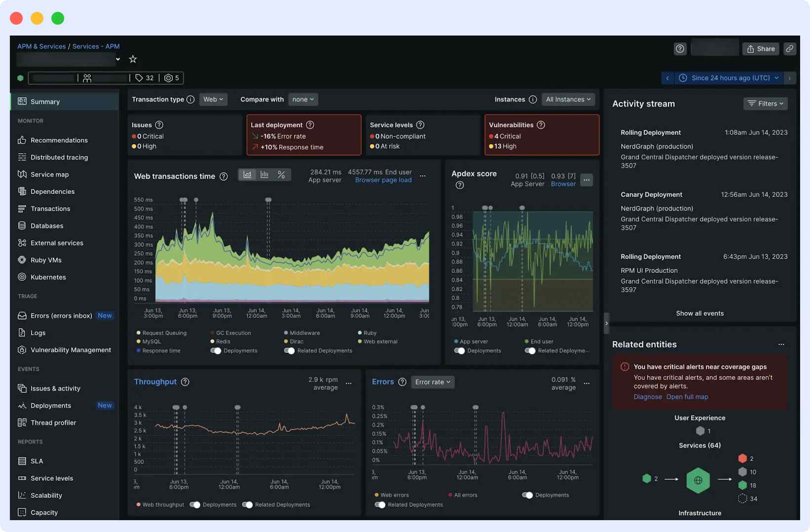Open the Service map section
This screenshot has width=810, height=532.
(49, 174)
